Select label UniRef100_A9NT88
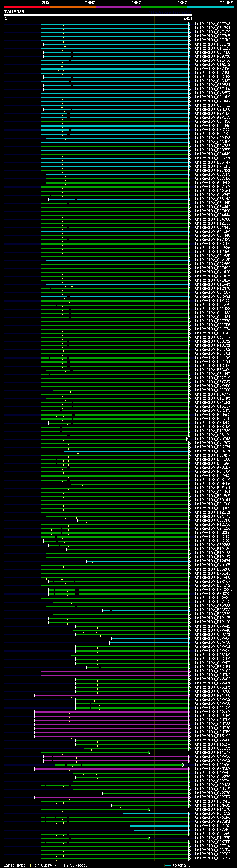This screenshot has height=868, width=237. pos(213,724)
